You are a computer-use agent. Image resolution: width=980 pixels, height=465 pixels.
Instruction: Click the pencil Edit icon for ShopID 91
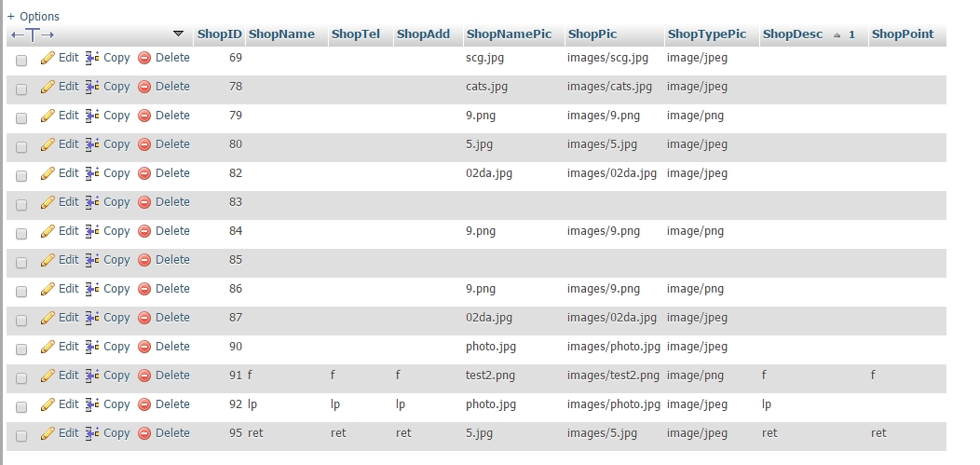[48, 376]
